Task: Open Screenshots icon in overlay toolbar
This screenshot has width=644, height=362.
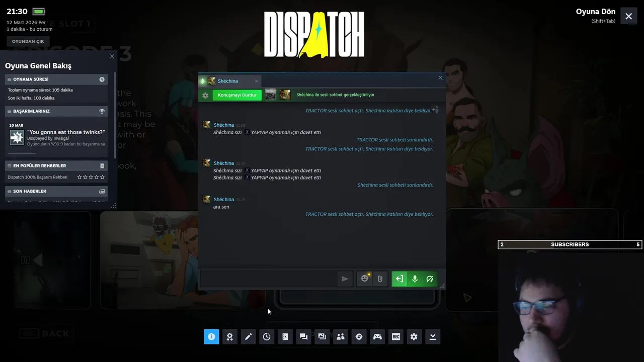Action: pyautogui.click(x=322, y=337)
